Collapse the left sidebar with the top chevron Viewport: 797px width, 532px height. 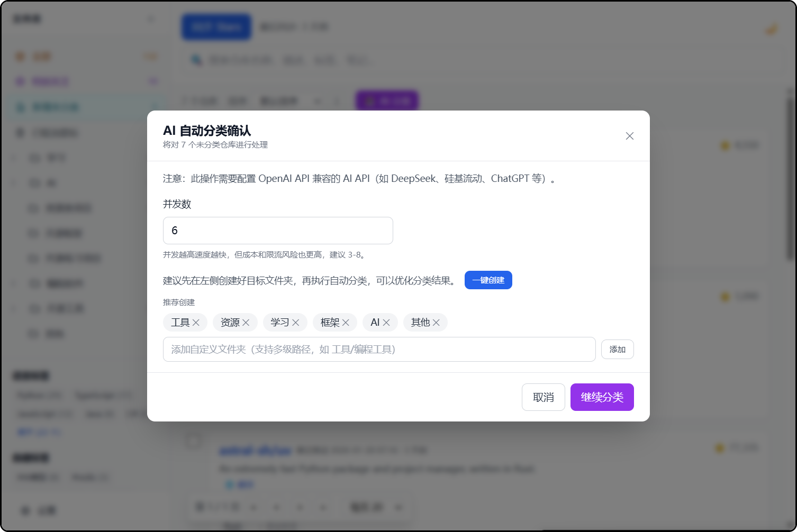[x=151, y=19]
